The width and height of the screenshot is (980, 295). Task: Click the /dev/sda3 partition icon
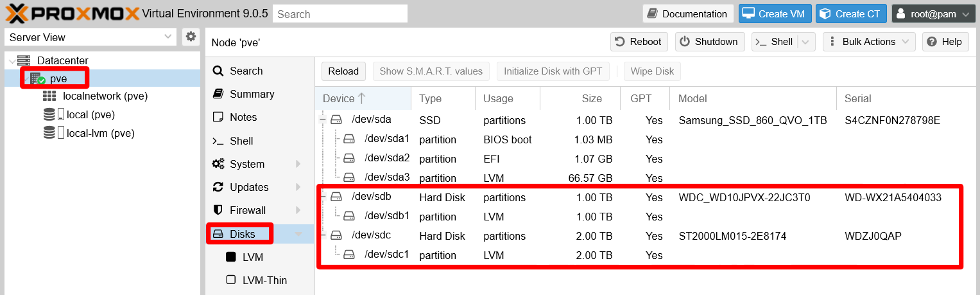tap(349, 178)
